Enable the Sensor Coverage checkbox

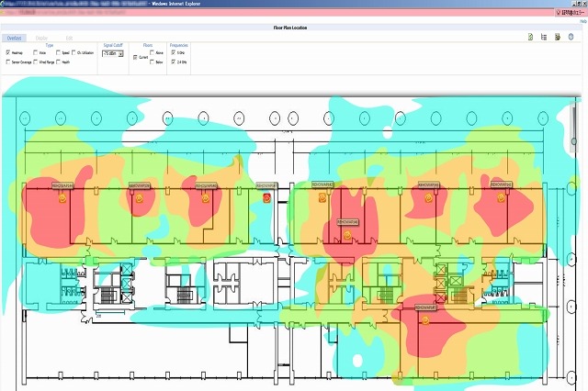click(x=8, y=62)
